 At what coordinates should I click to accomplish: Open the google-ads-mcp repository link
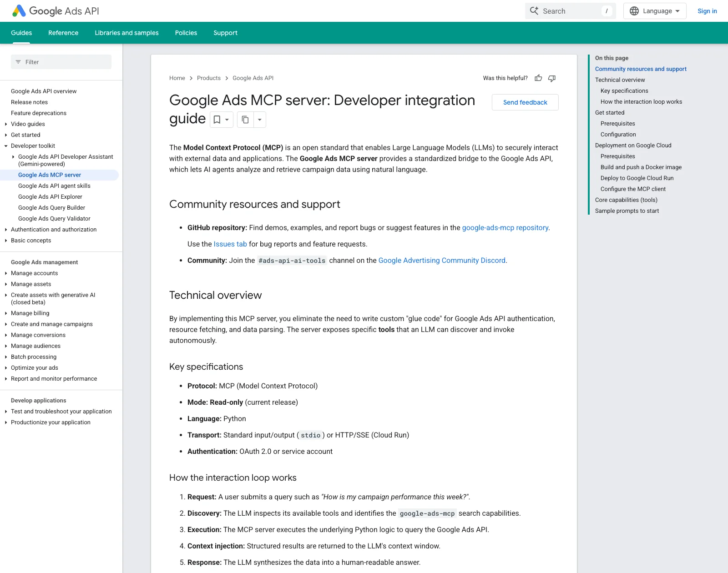tap(505, 227)
